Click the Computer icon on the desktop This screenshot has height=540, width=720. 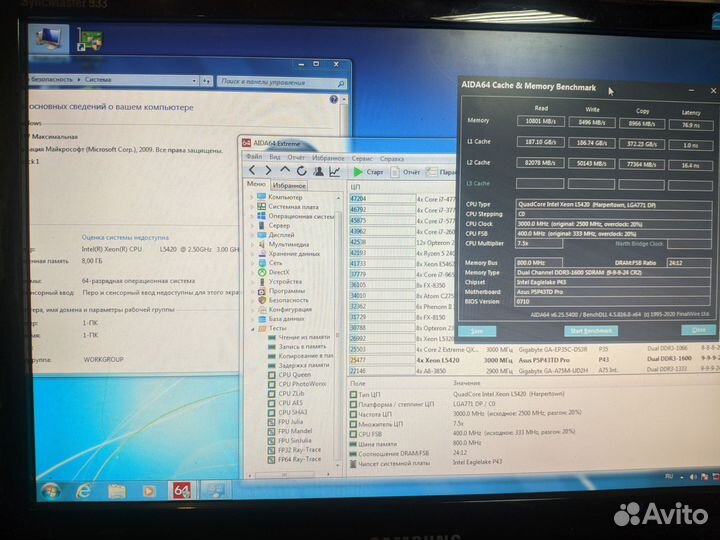[x=49, y=39]
